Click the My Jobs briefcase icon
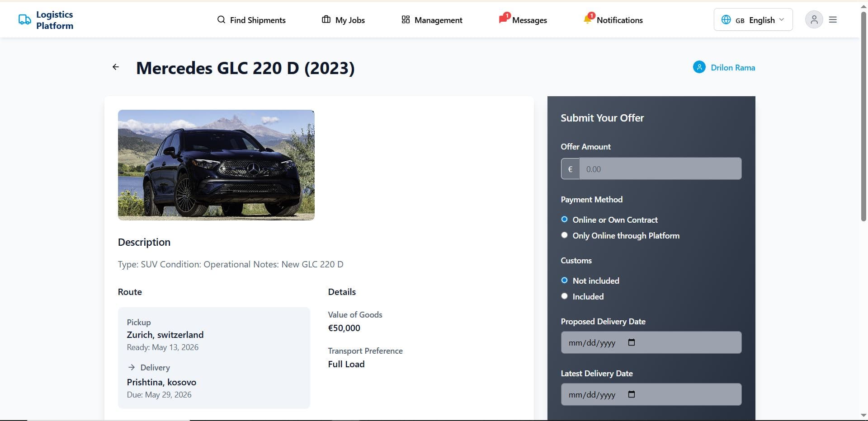This screenshot has width=868, height=421. (326, 19)
